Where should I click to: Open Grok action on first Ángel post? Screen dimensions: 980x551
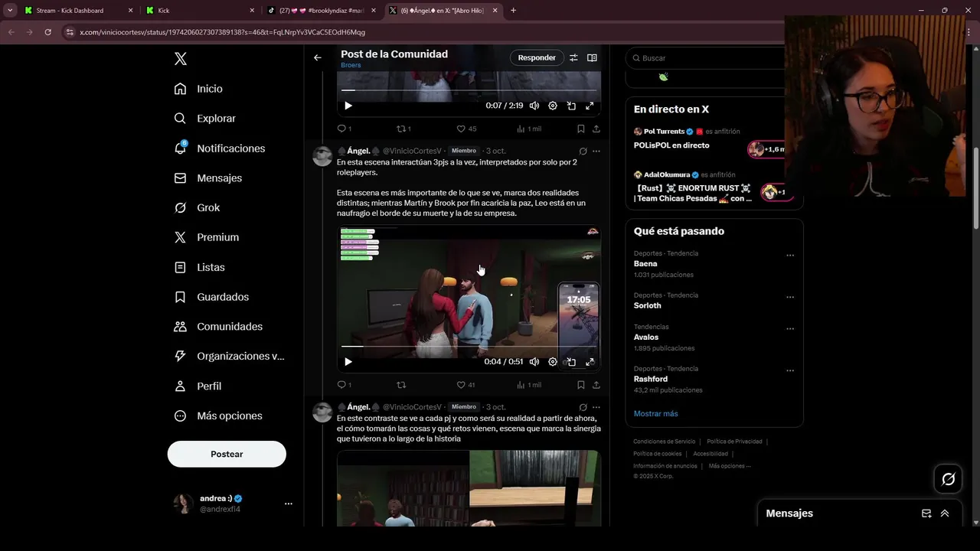[x=583, y=151]
